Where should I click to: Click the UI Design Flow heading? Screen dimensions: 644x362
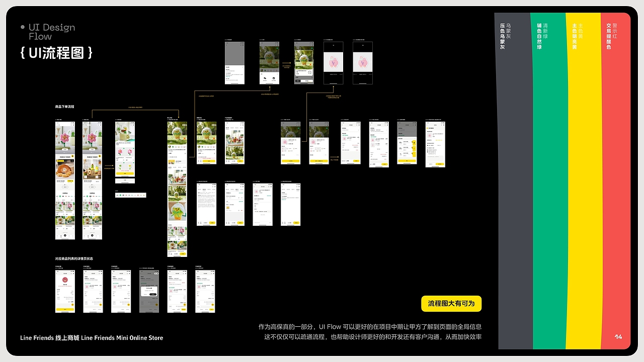tap(51, 32)
